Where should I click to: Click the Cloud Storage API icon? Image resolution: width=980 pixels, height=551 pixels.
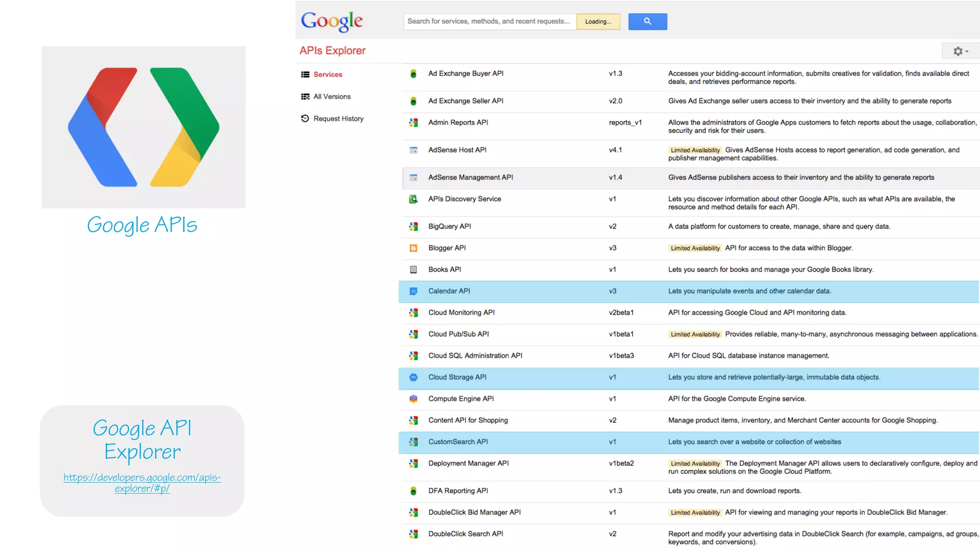[x=413, y=377]
